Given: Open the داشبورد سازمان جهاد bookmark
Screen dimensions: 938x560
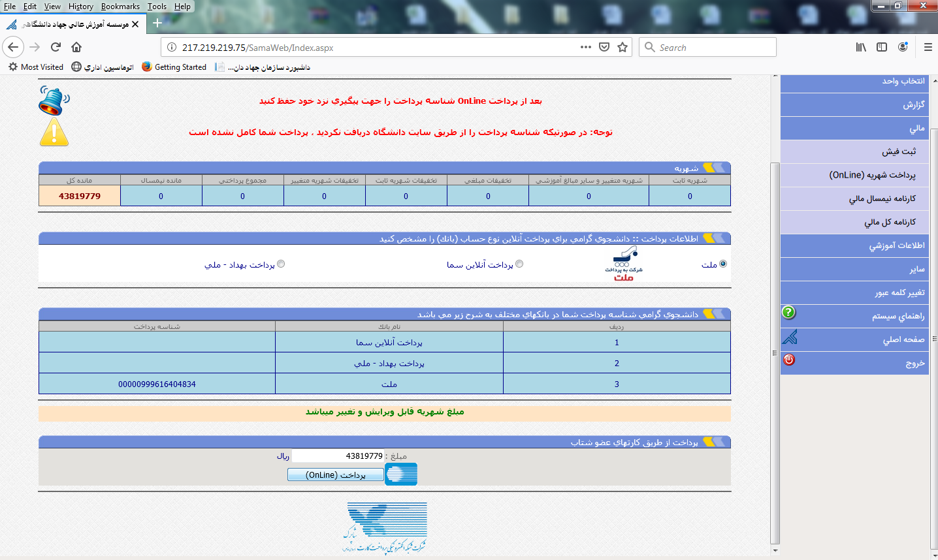Looking at the screenshot, I should [263, 67].
